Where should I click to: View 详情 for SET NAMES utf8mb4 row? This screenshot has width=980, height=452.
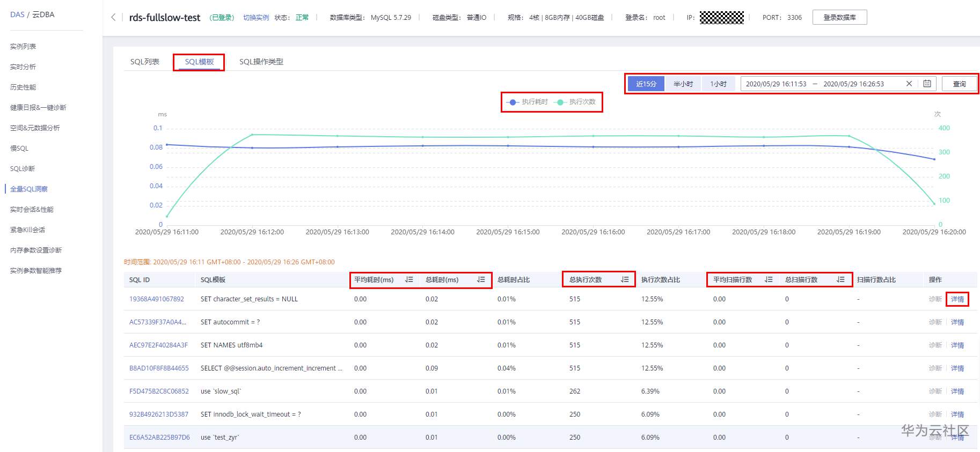click(957, 345)
